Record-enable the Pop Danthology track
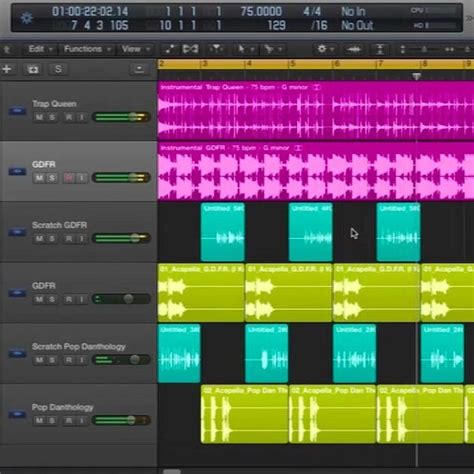 pyautogui.click(x=69, y=421)
